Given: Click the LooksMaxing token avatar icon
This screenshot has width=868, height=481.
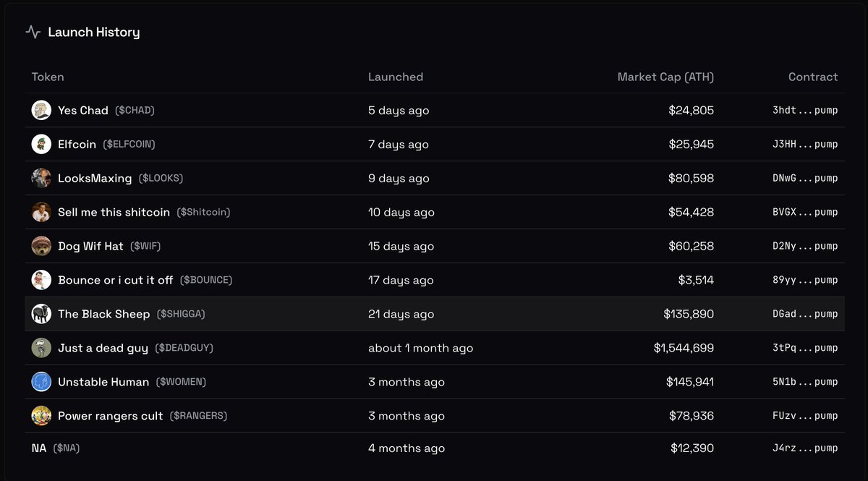Looking at the screenshot, I should [41, 178].
